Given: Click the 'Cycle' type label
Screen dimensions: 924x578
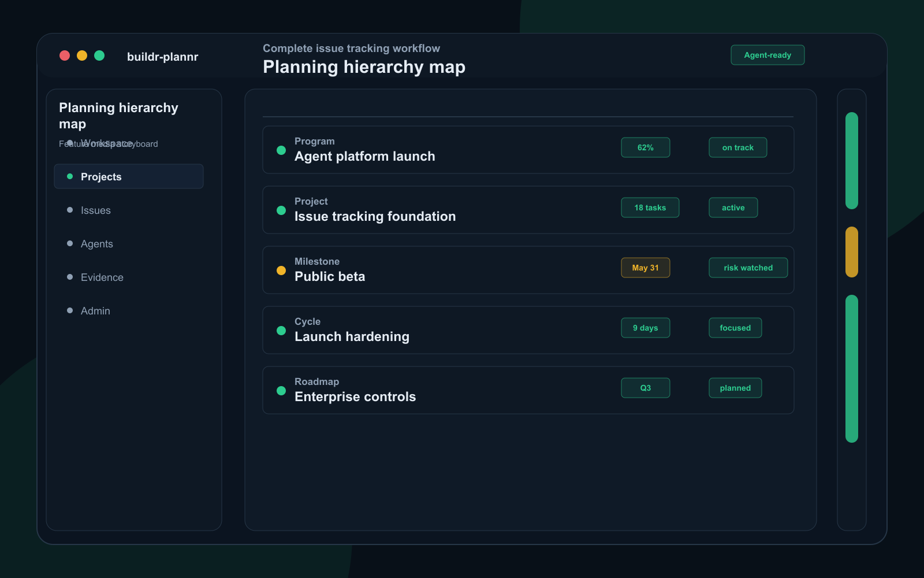Looking at the screenshot, I should [x=307, y=321].
